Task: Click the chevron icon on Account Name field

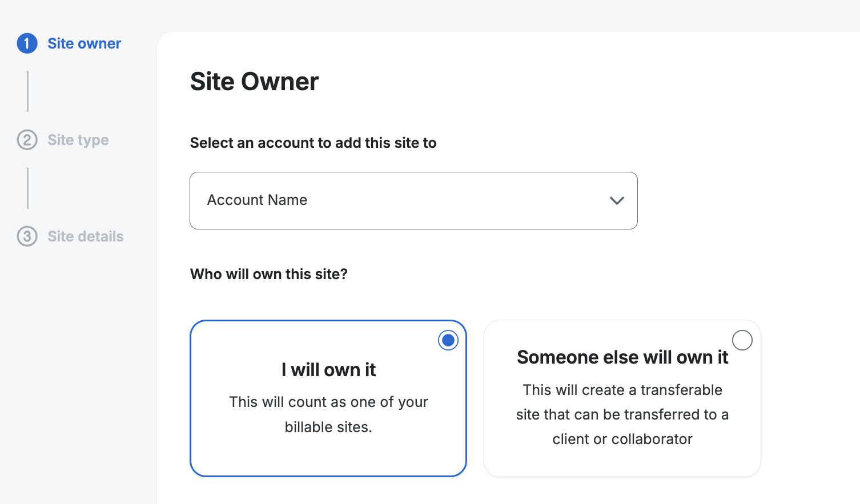Action: point(617,200)
